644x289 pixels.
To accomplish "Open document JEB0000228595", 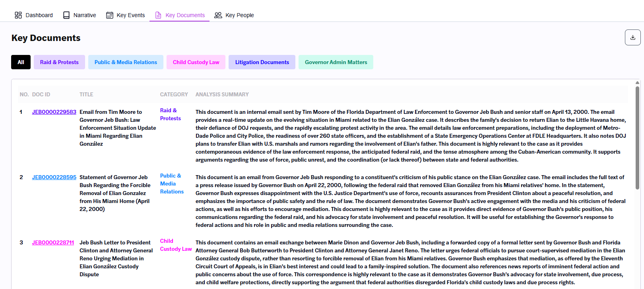I will click(x=54, y=177).
